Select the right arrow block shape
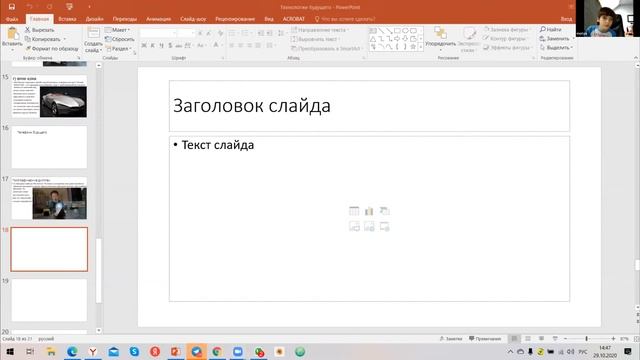The width and height of the screenshot is (640, 360). (x=397, y=39)
